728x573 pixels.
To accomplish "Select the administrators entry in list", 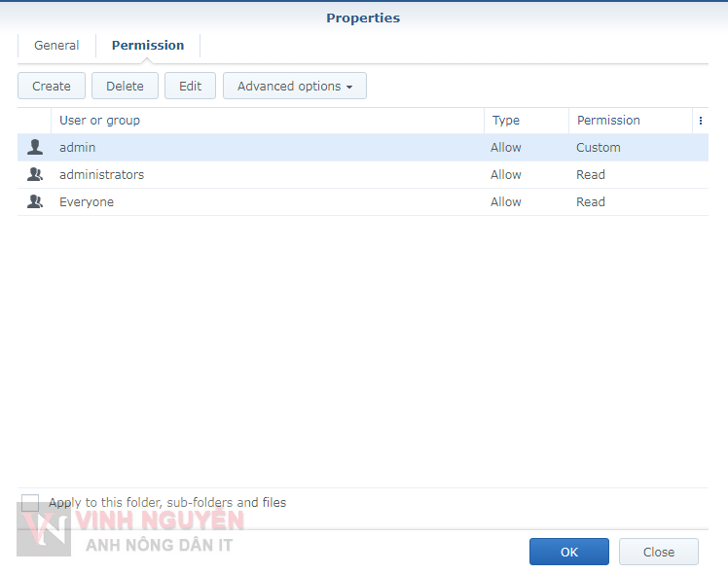I will 102,175.
